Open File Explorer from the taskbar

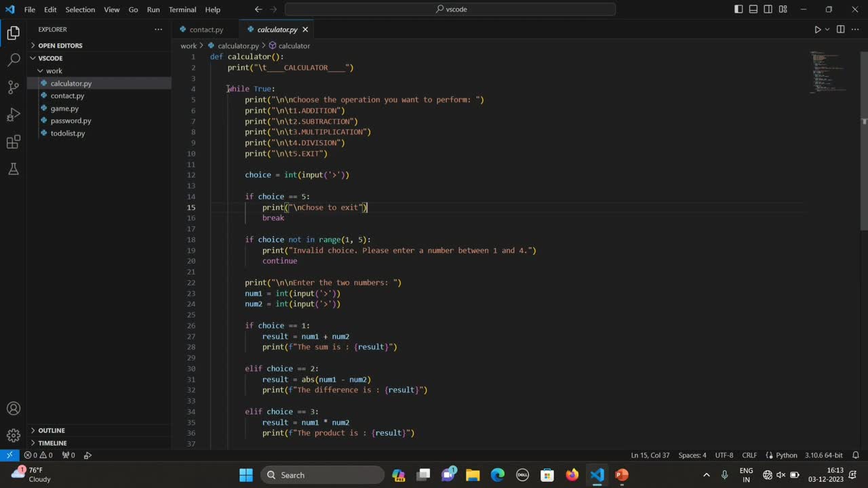tap(473, 475)
